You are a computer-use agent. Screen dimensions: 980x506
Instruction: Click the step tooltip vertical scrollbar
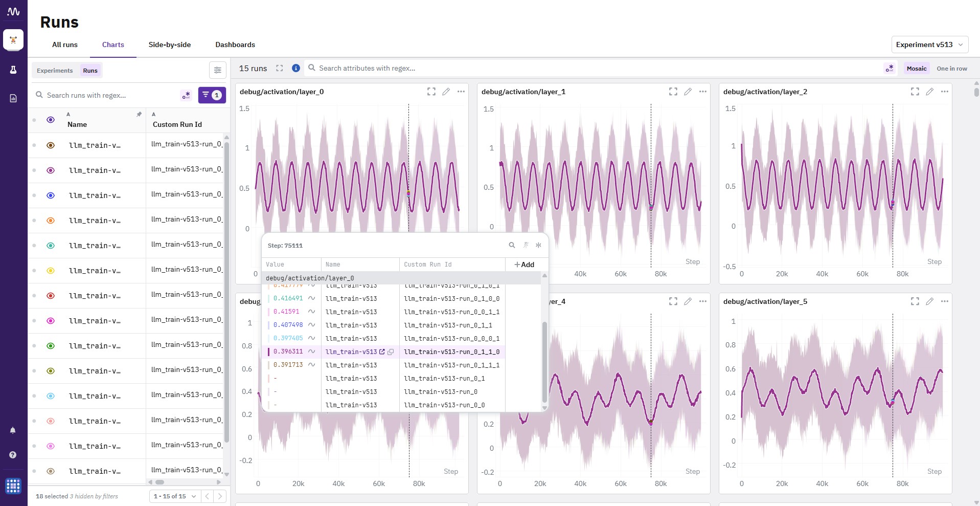[x=544, y=362]
